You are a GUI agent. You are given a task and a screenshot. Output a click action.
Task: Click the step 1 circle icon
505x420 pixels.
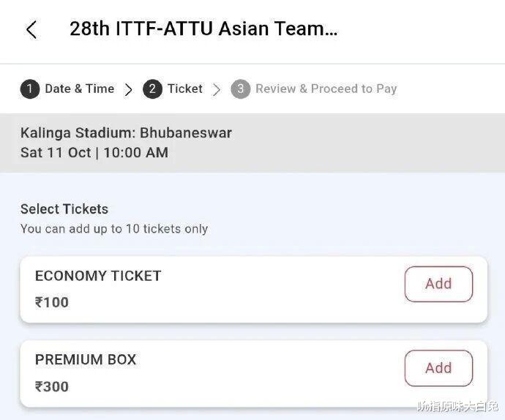coord(29,89)
